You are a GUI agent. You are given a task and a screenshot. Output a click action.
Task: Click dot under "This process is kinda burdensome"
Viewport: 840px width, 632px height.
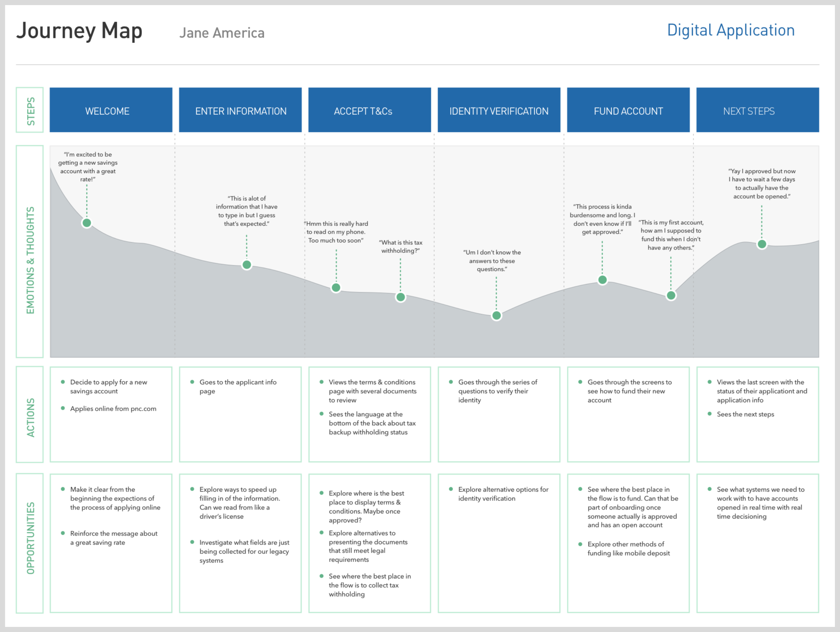(x=602, y=280)
